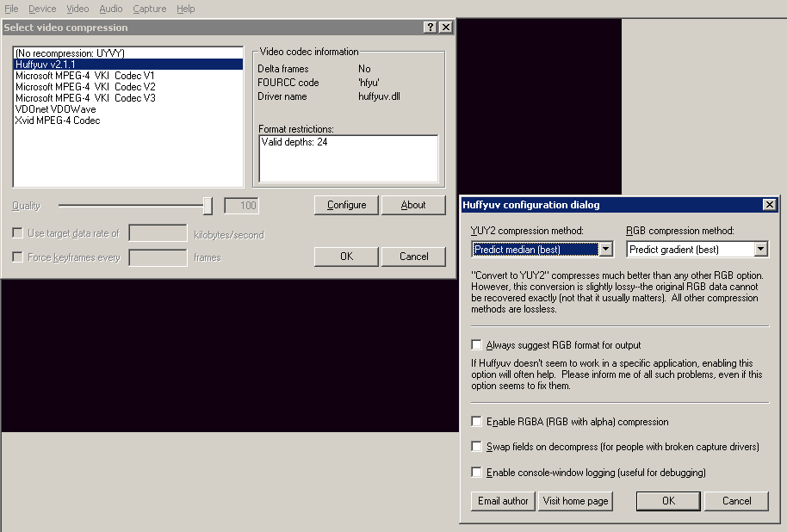Image resolution: width=787 pixels, height=532 pixels.
Task: Click the kilobytes/second input field
Action: coord(158,233)
